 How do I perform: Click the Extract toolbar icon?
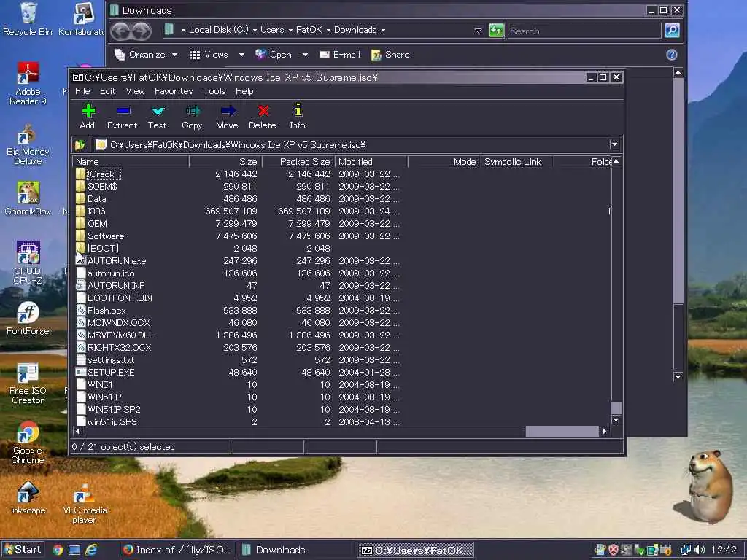pos(123,117)
